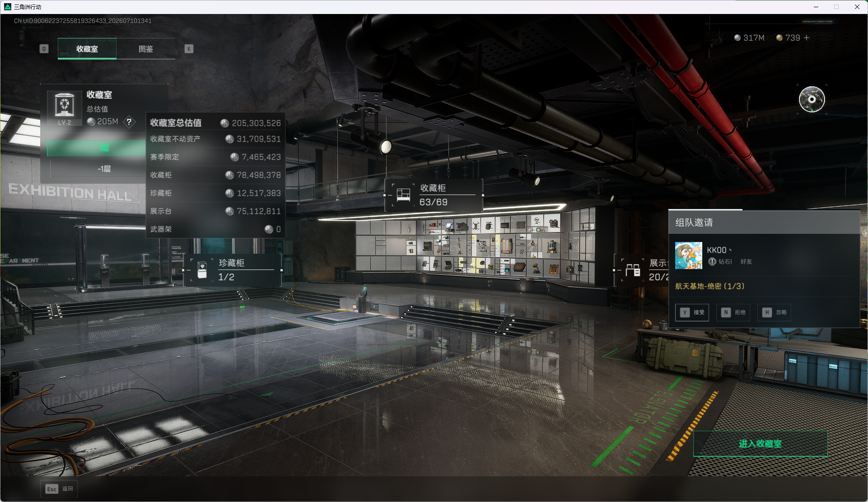Click the 收藏室 LV.2 trophy cabinet icon
The image size is (868, 502).
click(65, 107)
